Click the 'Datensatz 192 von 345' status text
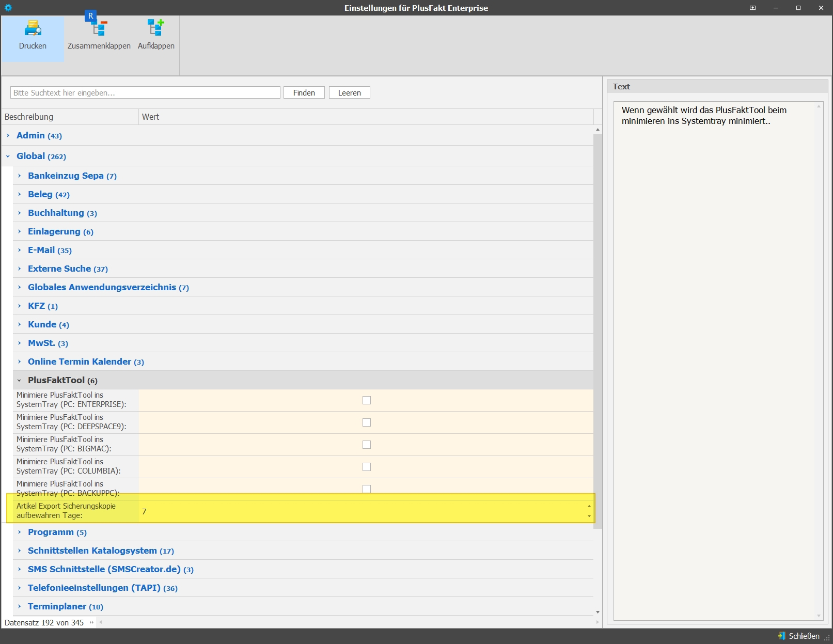833x644 pixels. click(44, 622)
